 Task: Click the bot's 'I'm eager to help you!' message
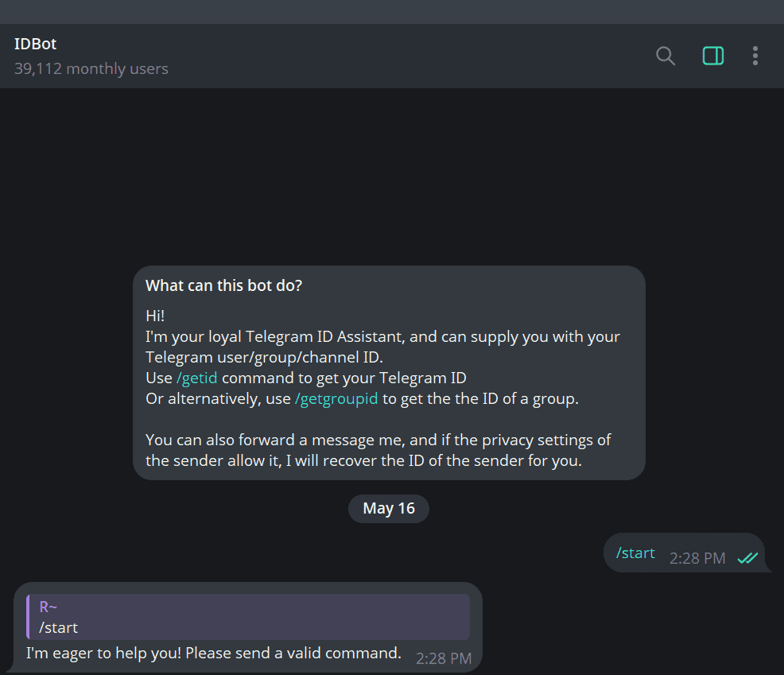[212, 652]
